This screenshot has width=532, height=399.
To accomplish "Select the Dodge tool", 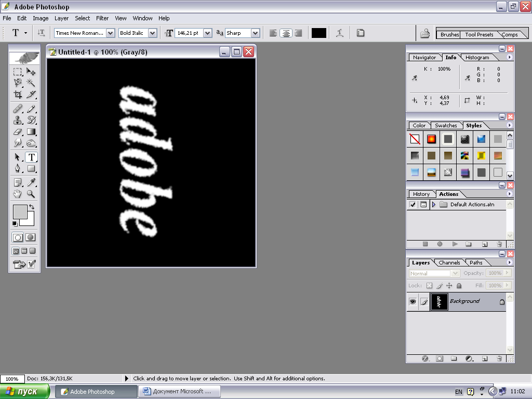I will coord(31,143).
